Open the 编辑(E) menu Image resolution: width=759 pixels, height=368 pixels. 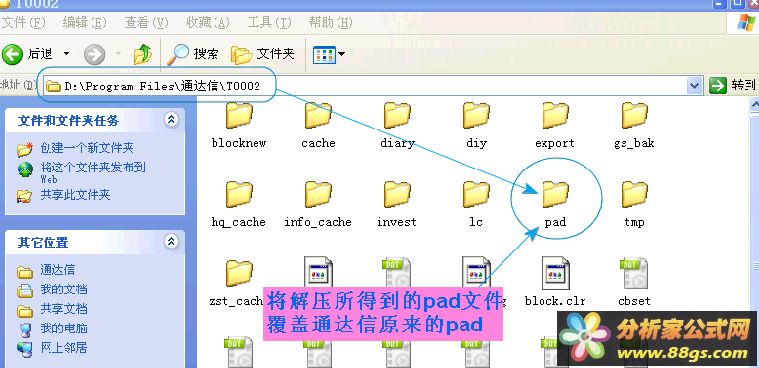pos(84,22)
